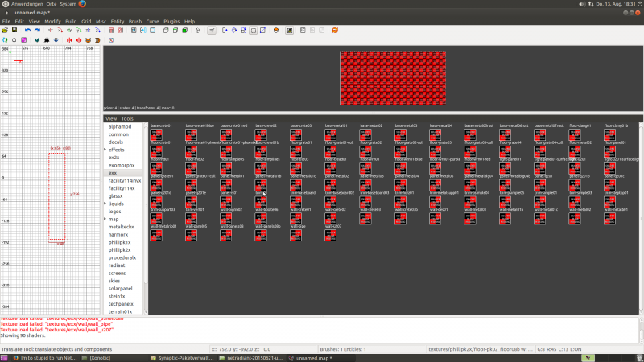
Task: Click the Open map folder icon
Action: tap(6, 31)
